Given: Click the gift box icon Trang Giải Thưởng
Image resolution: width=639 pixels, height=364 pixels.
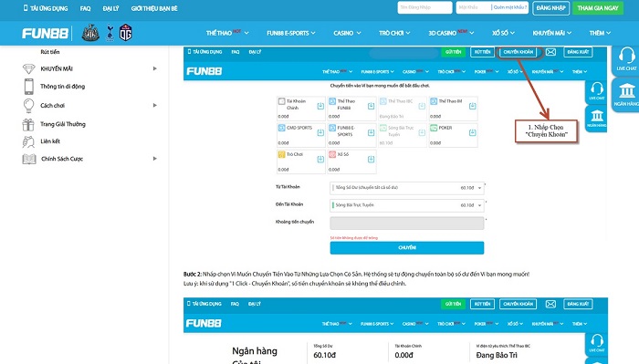Looking at the screenshot, I should (28, 124).
